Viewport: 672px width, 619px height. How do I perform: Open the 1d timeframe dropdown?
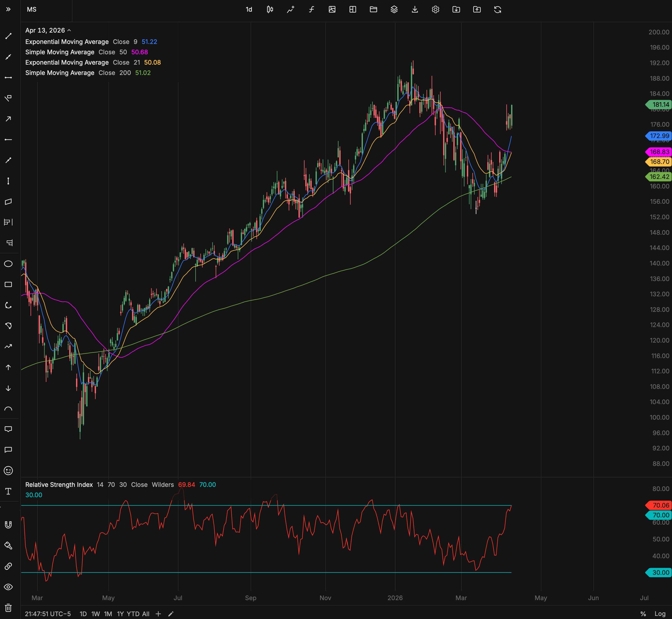(x=249, y=9)
